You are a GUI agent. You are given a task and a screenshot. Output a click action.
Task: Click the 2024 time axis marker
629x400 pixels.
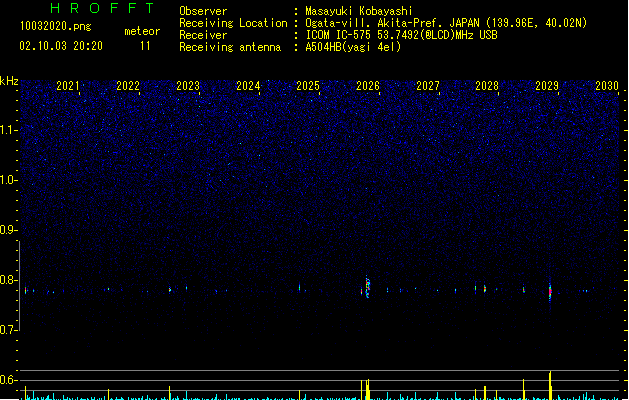click(248, 85)
